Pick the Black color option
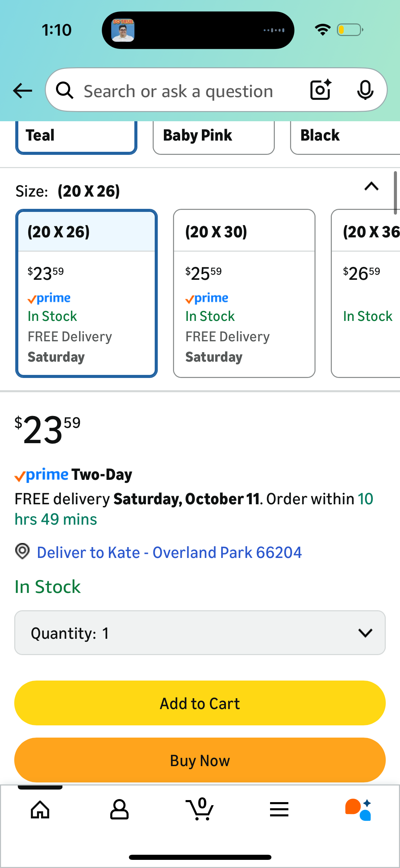This screenshot has width=400, height=868. tap(345, 136)
